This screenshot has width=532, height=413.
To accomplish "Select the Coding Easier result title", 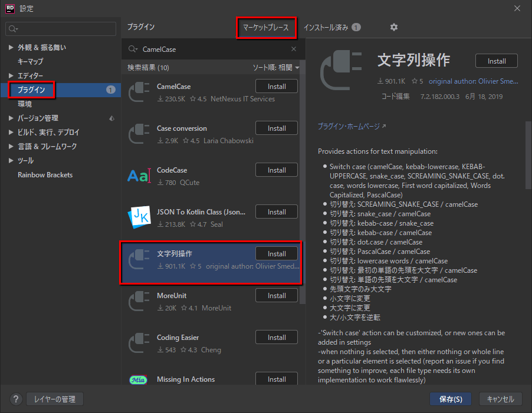I will (178, 338).
